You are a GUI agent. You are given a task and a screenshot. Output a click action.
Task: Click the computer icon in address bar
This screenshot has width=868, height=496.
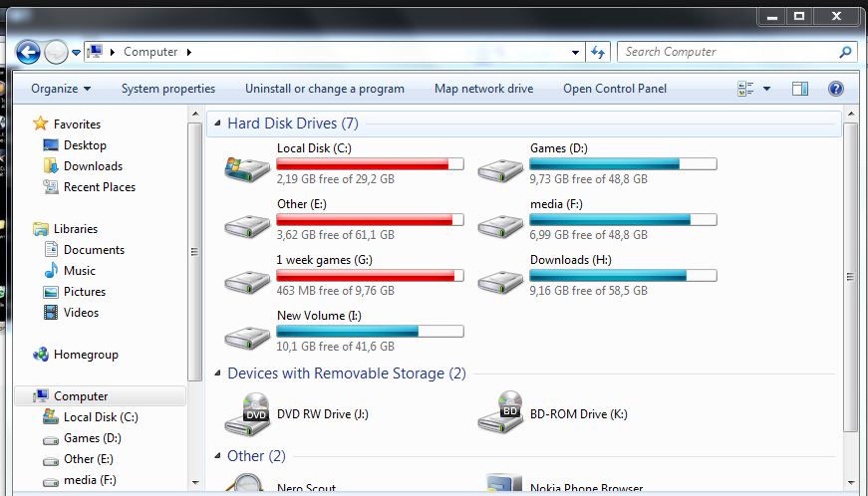95,52
